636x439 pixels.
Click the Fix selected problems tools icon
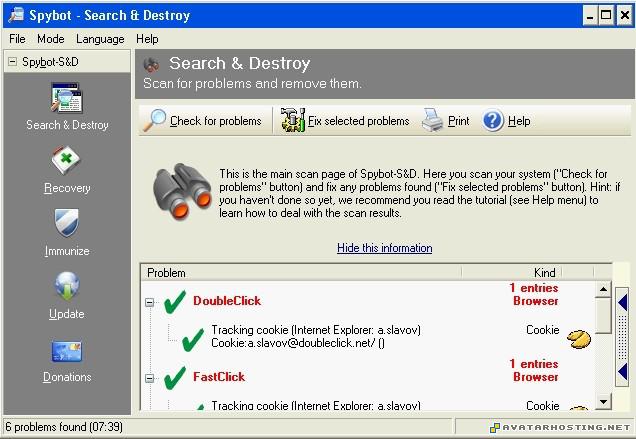[x=293, y=120]
